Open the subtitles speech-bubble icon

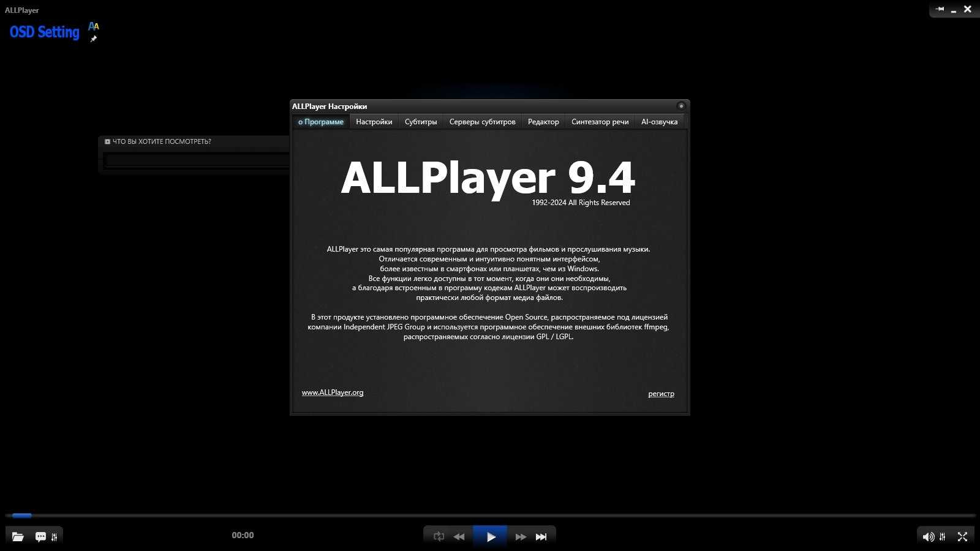(x=40, y=536)
